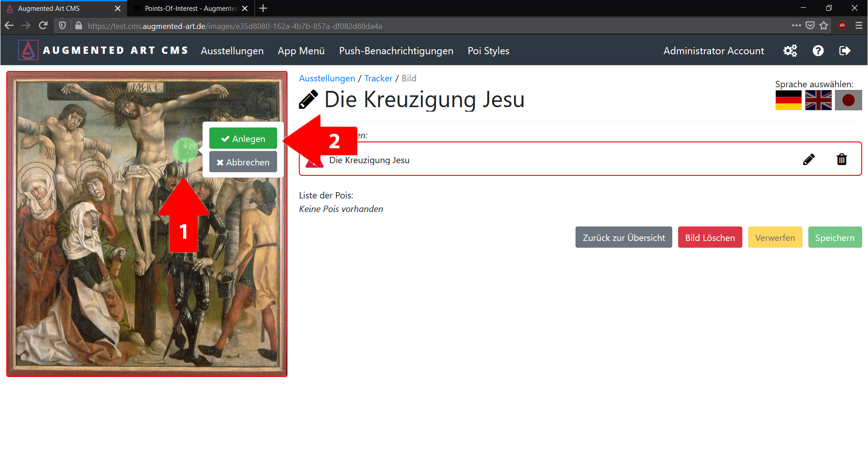
Task: Open the Ausstellungen nav menu
Action: tap(232, 51)
